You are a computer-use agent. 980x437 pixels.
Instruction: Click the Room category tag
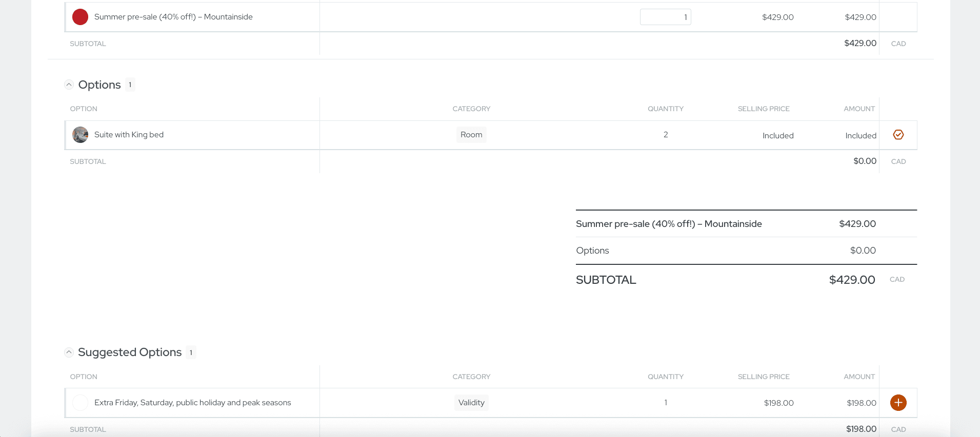471,135
